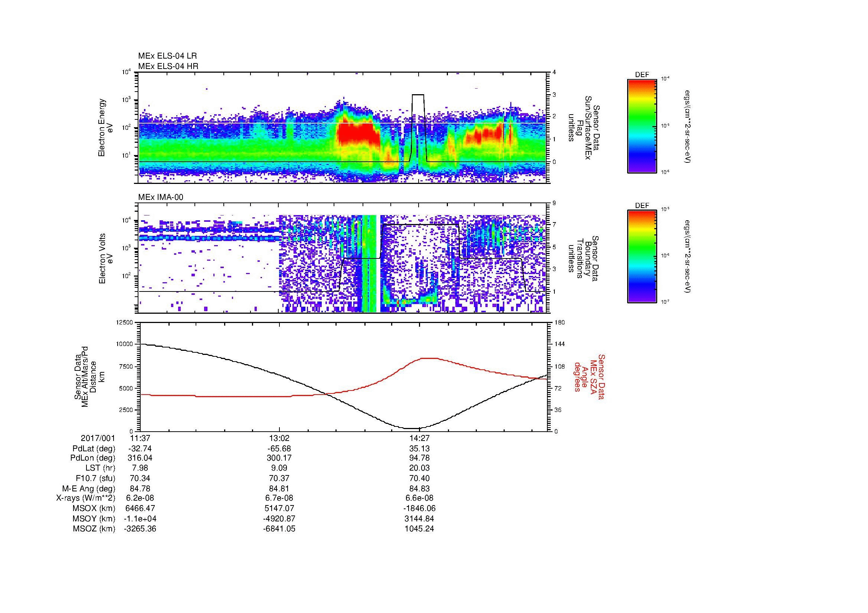
Task: Click the 'MEx IMA-00' panel title
Action: pos(161,197)
